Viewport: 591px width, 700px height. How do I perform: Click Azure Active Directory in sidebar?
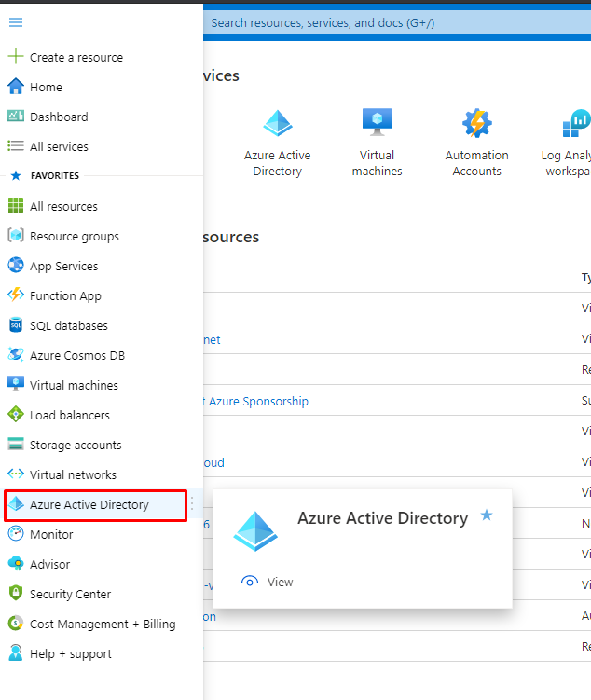(89, 504)
